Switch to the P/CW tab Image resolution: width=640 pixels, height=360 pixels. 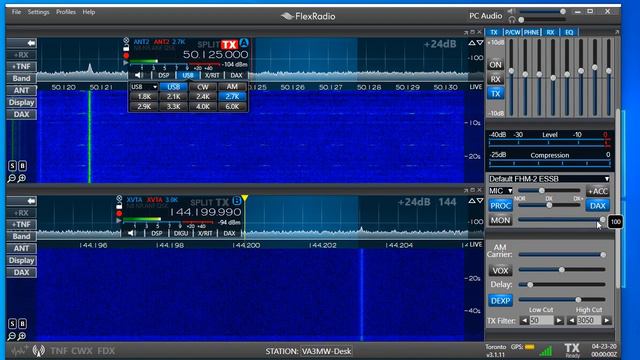512,32
